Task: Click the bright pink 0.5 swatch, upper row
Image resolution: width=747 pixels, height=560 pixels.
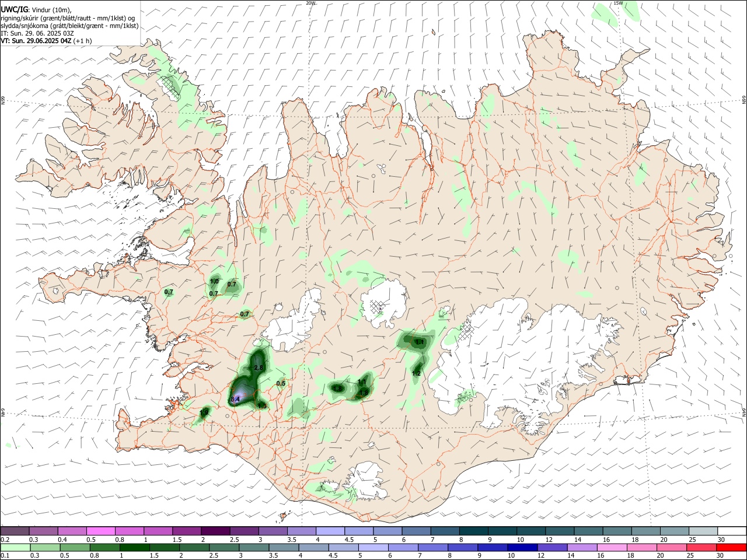Action: [100, 531]
